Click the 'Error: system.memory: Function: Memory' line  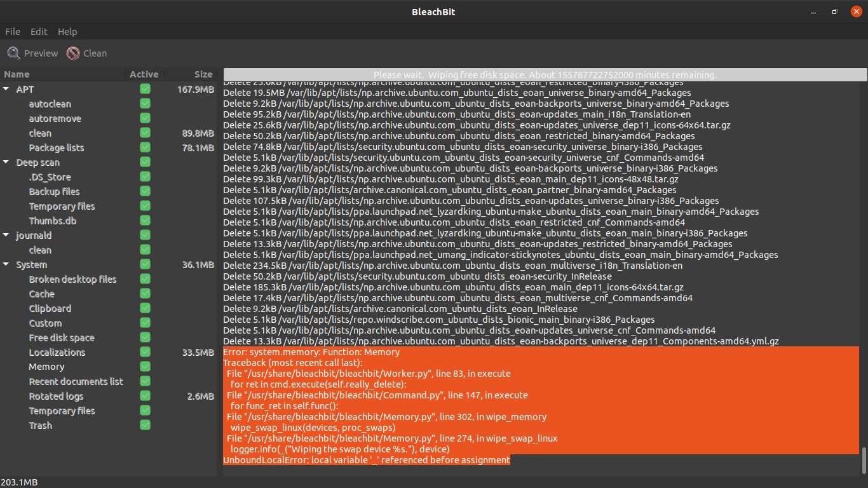pos(311,352)
